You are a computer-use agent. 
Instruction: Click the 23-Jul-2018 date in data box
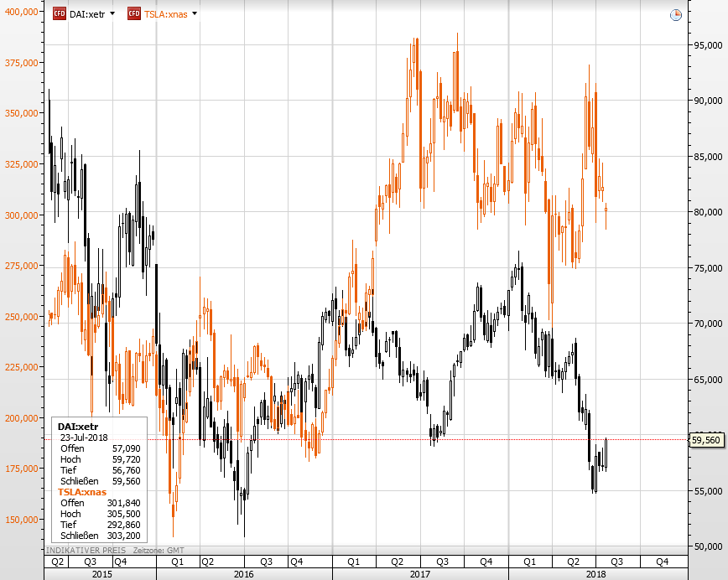pyautogui.click(x=84, y=438)
